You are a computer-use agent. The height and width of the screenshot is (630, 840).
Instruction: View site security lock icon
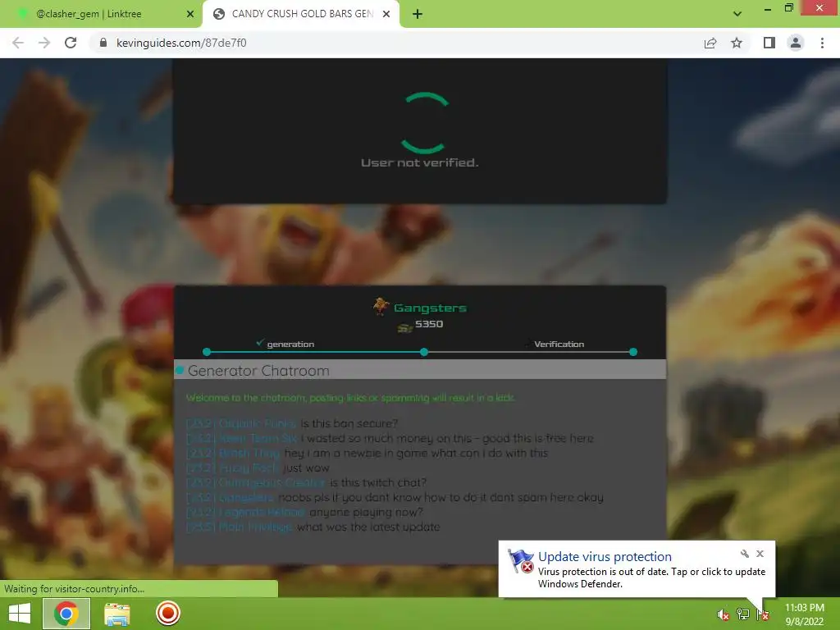(x=103, y=43)
